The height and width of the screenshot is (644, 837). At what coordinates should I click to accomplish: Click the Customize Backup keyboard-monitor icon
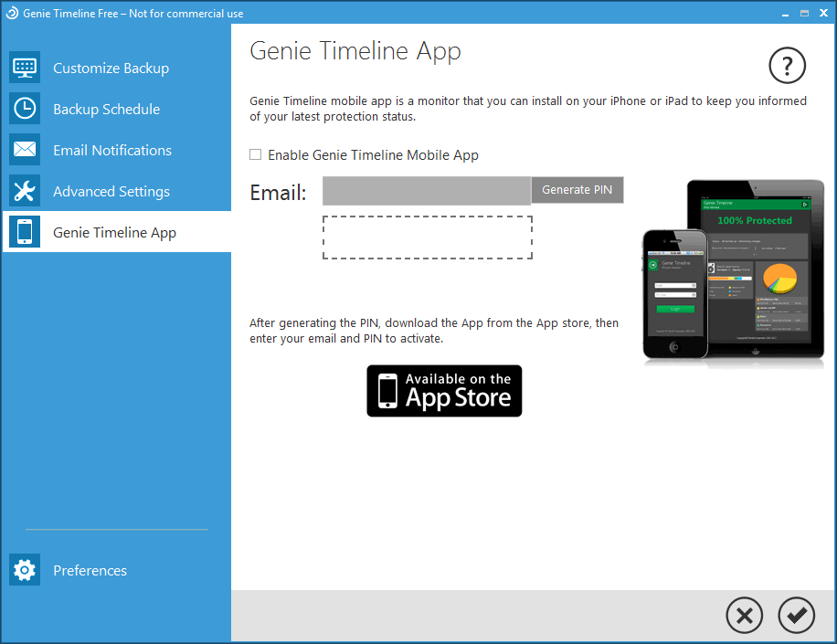coord(25,68)
